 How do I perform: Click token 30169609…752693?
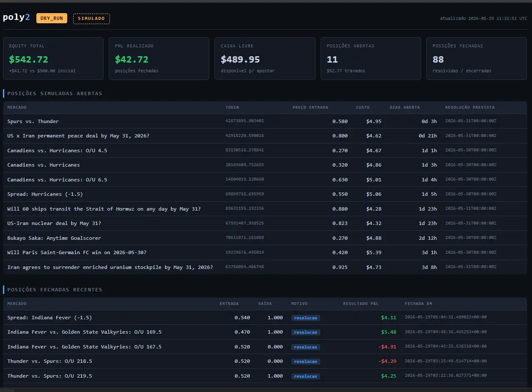click(x=244, y=165)
